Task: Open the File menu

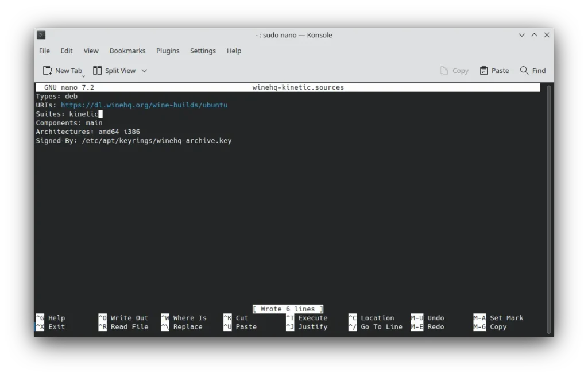Action: point(44,51)
